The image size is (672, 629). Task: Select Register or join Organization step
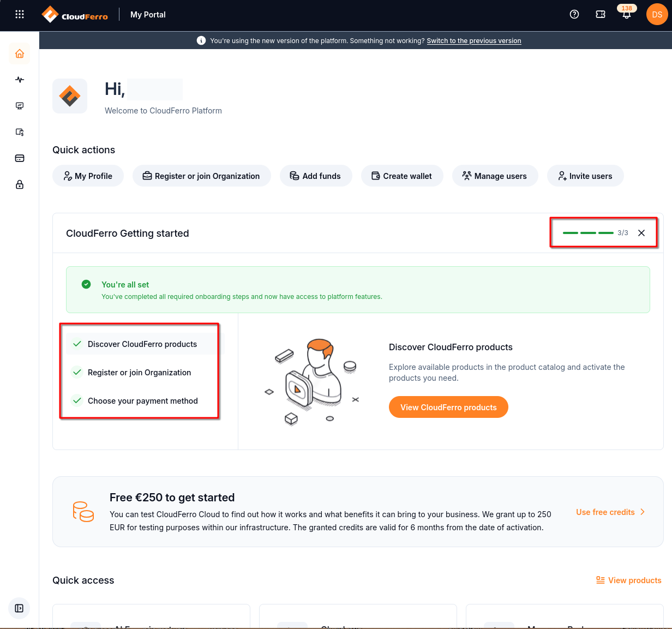pyautogui.click(x=142, y=372)
